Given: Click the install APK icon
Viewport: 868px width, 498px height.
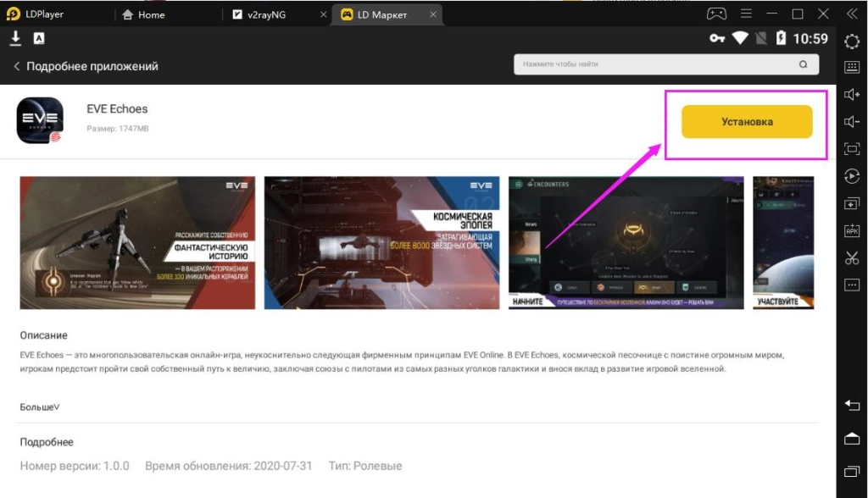Looking at the screenshot, I should click(852, 230).
